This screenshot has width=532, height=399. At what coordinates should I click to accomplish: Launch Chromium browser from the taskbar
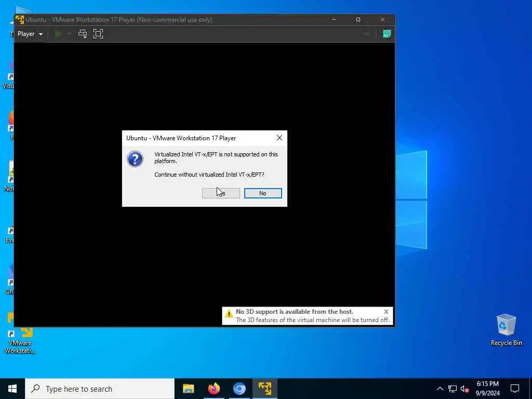pos(239,389)
